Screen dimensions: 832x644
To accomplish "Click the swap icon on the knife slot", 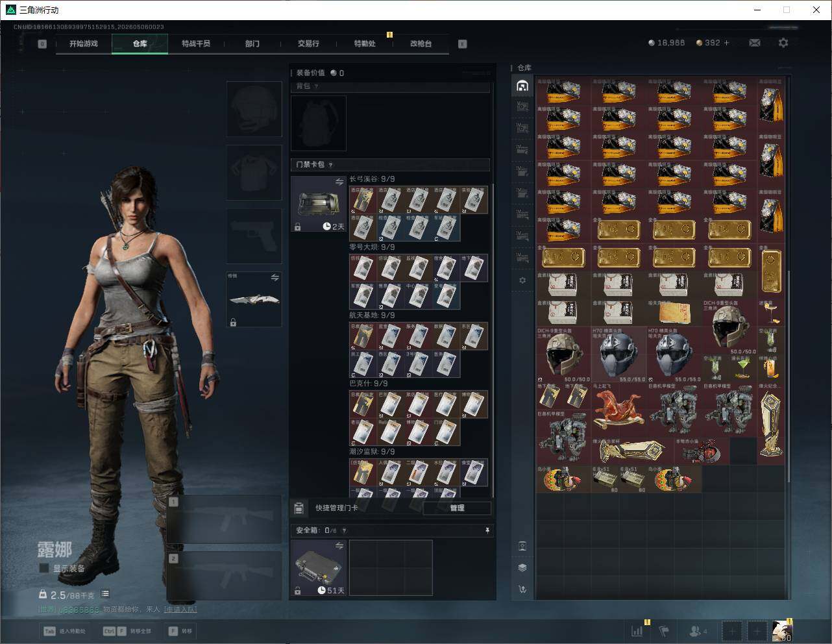I will click(275, 277).
